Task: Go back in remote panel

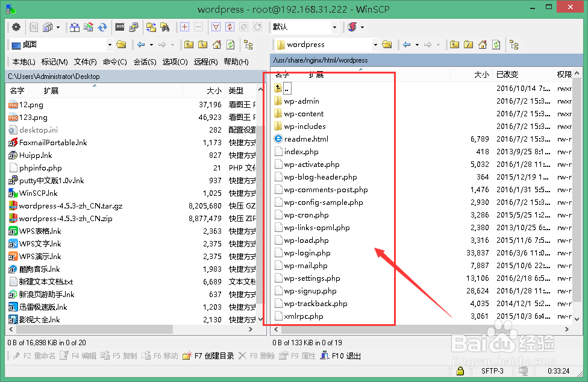Action: click(407, 45)
